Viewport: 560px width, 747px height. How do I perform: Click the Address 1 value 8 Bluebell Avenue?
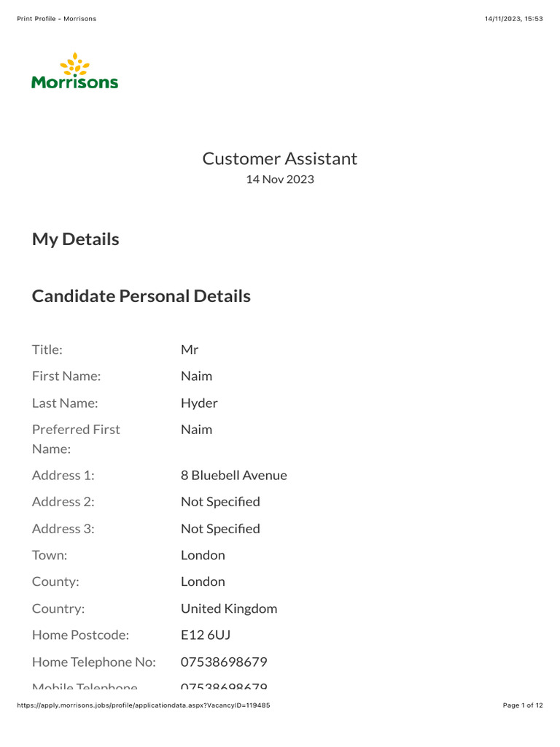click(x=234, y=476)
